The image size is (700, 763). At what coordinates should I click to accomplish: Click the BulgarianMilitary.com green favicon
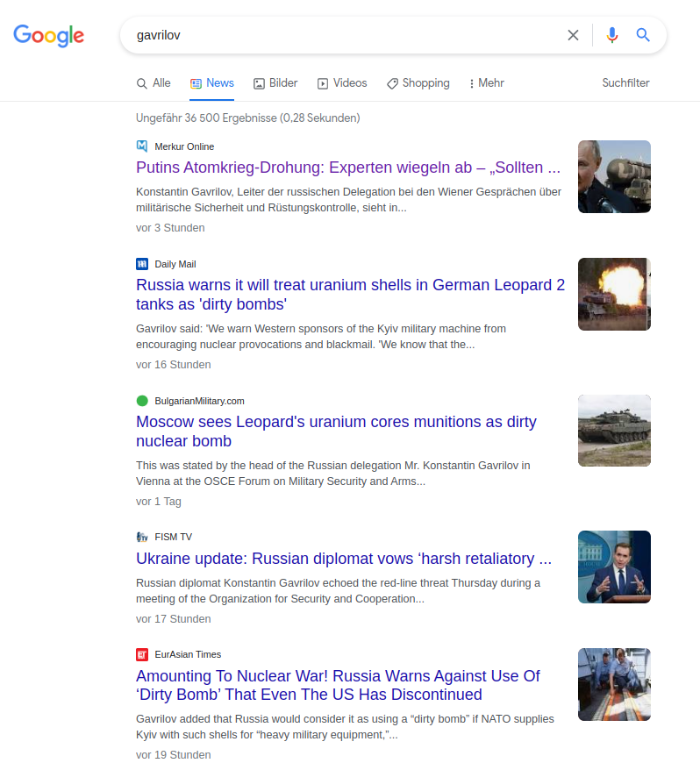pos(142,401)
